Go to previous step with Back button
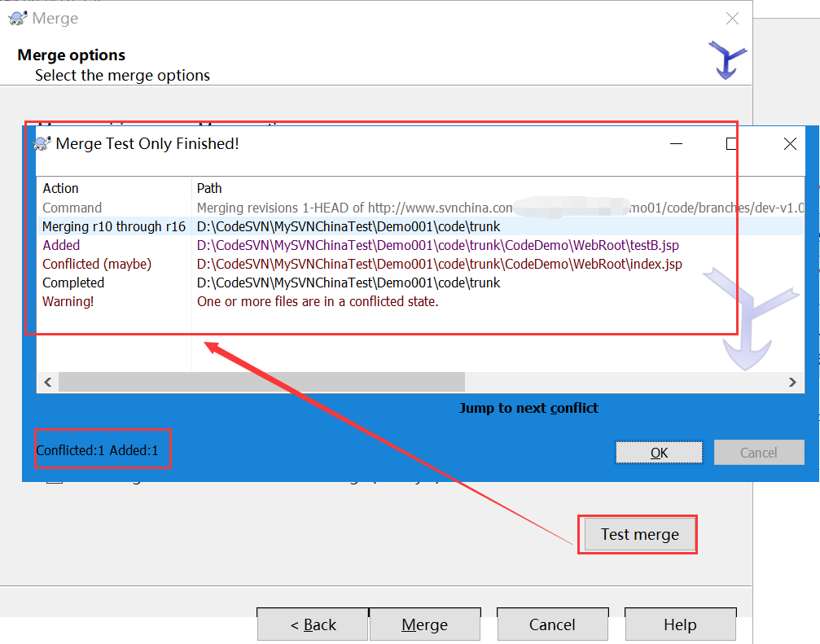The image size is (820, 644). pos(313,624)
